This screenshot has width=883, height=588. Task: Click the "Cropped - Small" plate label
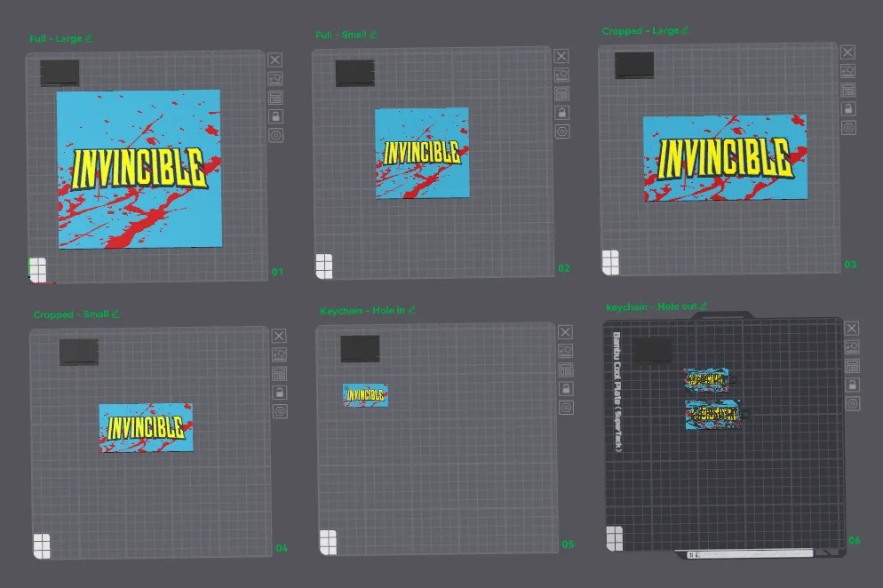tap(71, 314)
